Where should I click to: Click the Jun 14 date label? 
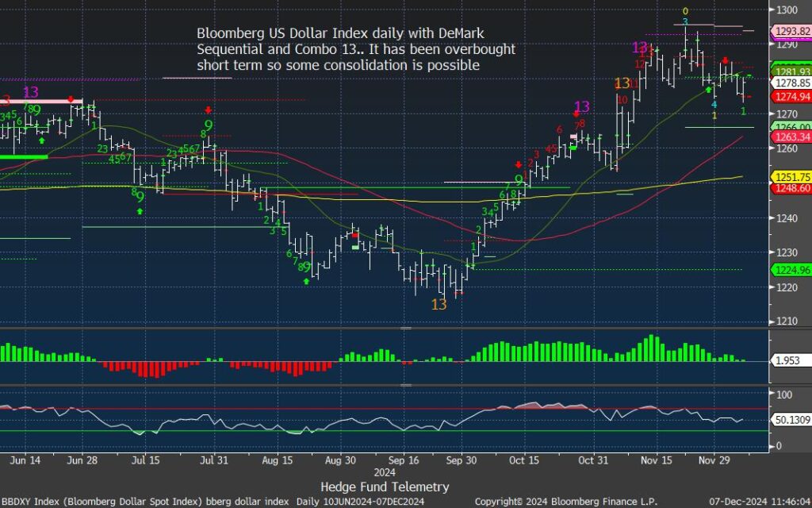tap(25, 460)
